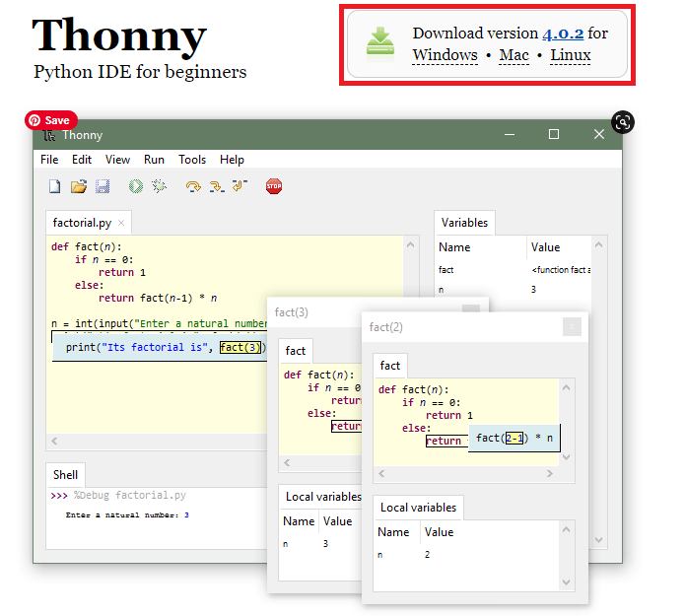Close the factorial.py tab

121,223
